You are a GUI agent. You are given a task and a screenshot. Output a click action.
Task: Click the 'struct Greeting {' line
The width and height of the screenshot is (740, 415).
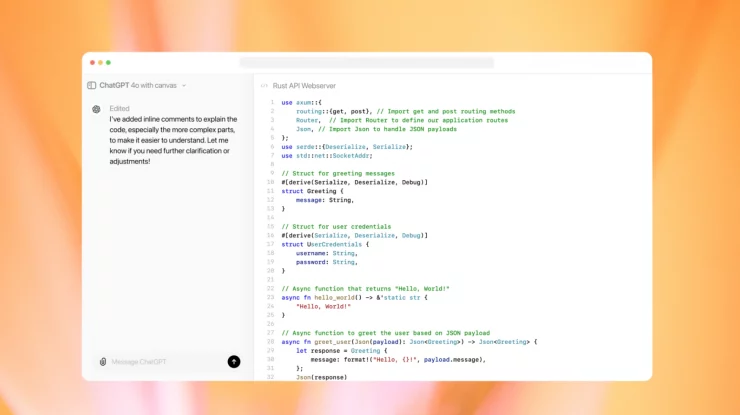tap(312, 191)
